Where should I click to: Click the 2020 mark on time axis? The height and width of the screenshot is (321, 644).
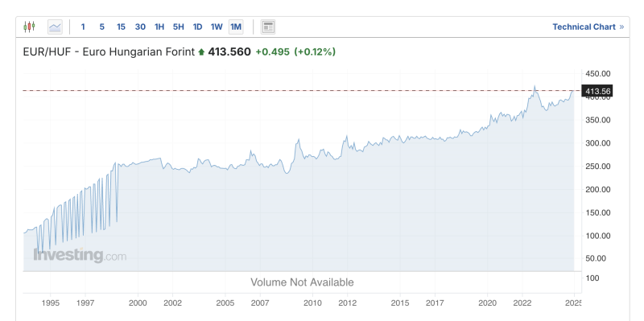487,303
